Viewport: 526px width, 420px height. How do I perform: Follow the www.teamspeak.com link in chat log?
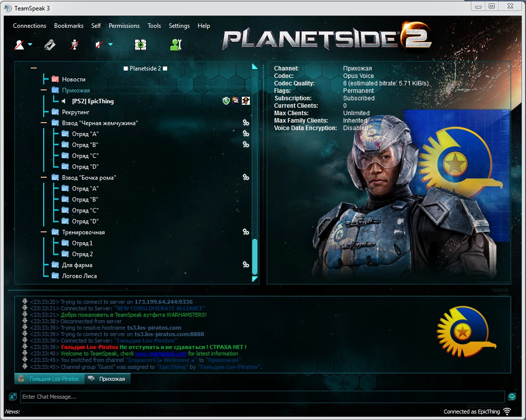(161, 353)
